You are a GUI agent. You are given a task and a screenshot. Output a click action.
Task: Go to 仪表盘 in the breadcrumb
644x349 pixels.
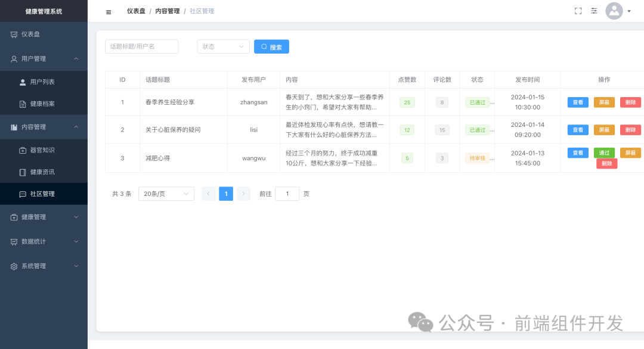[x=136, y=11]
